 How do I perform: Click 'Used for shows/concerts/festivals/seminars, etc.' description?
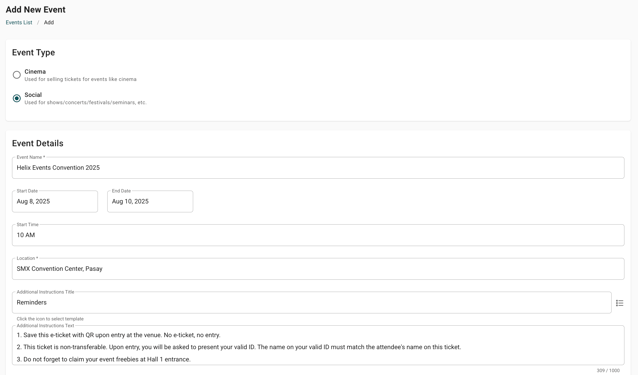pyautogui.click(x=85, y=102)
